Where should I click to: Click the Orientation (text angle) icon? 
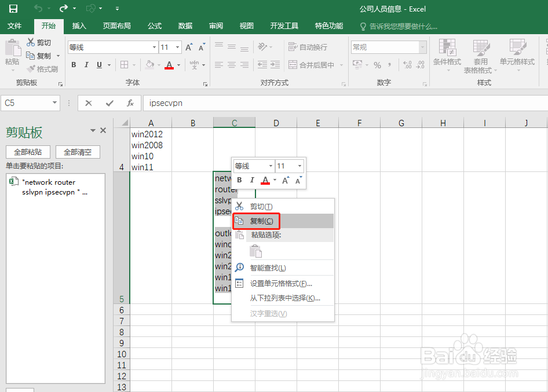coord(262,47)
